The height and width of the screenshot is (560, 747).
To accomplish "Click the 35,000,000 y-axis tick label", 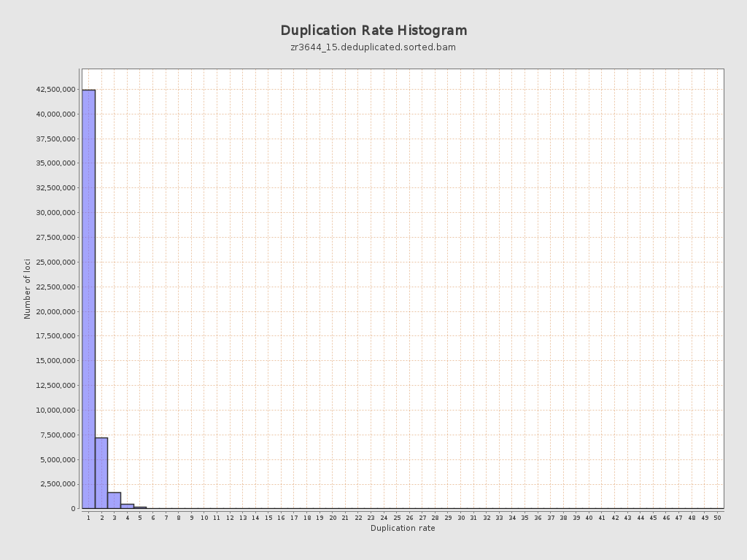I will pyautogui.click(x=55, y=163).
